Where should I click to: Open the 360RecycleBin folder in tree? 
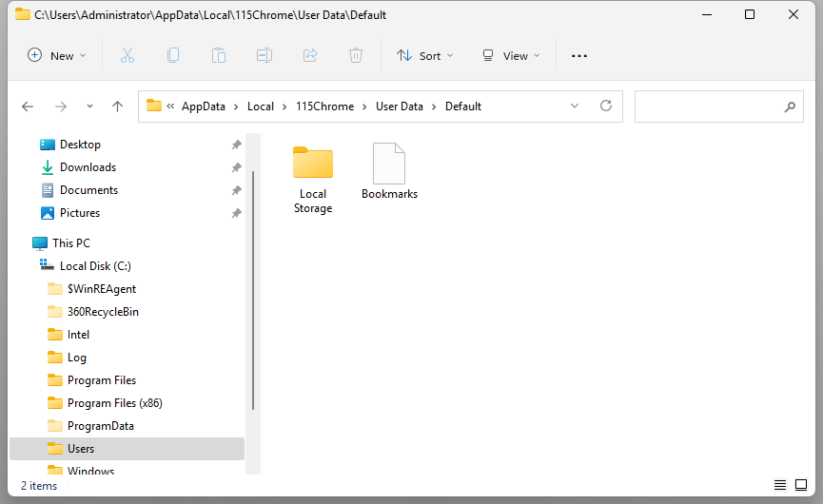tap(103, 312)
